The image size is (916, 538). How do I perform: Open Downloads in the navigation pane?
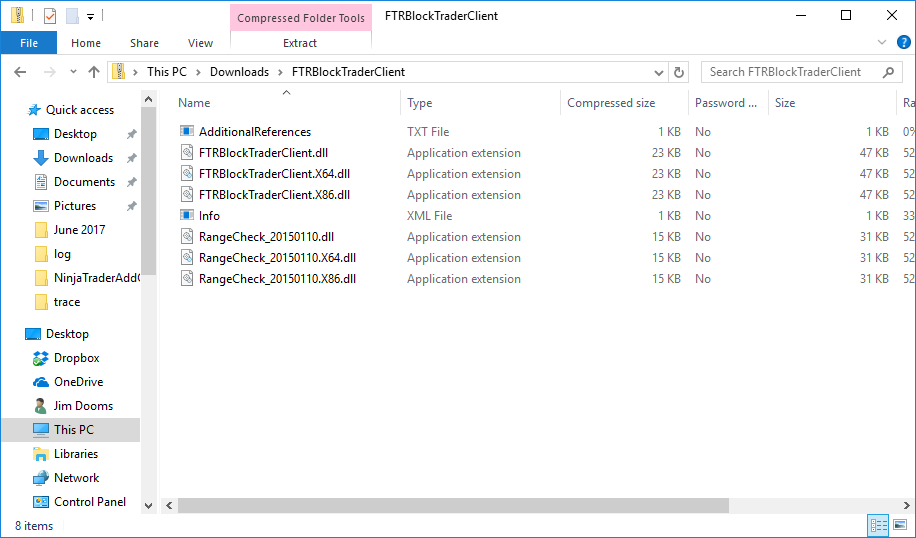point(83,158)
